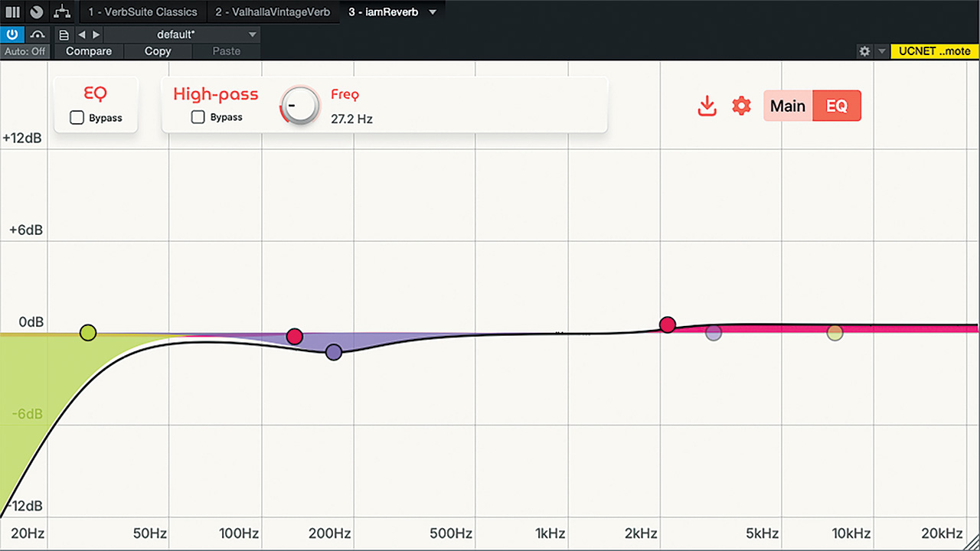This screenshot has height=551, width=980.
Task: Enable the EQ Bypass checkbox
Action: point(77,118)
